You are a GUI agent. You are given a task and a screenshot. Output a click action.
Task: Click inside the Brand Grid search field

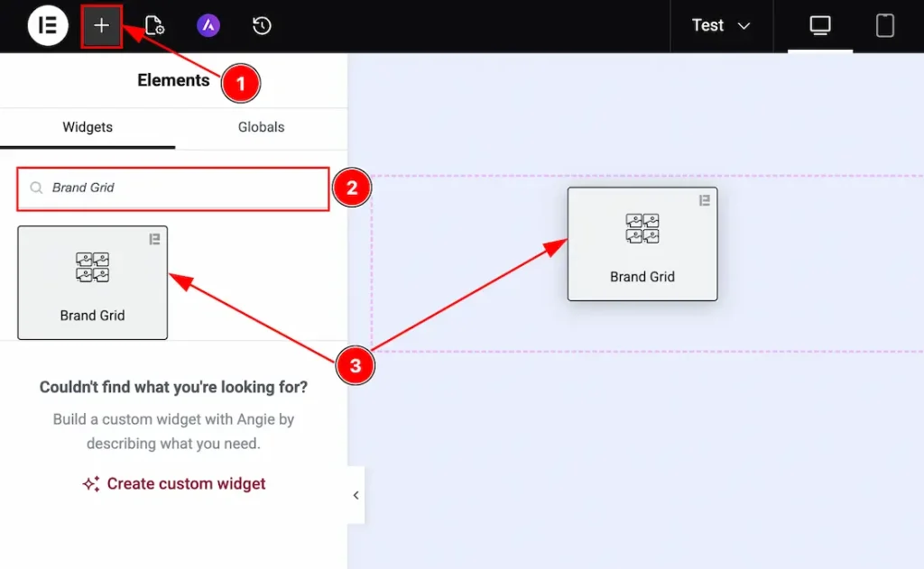click(x=171, y=188)
